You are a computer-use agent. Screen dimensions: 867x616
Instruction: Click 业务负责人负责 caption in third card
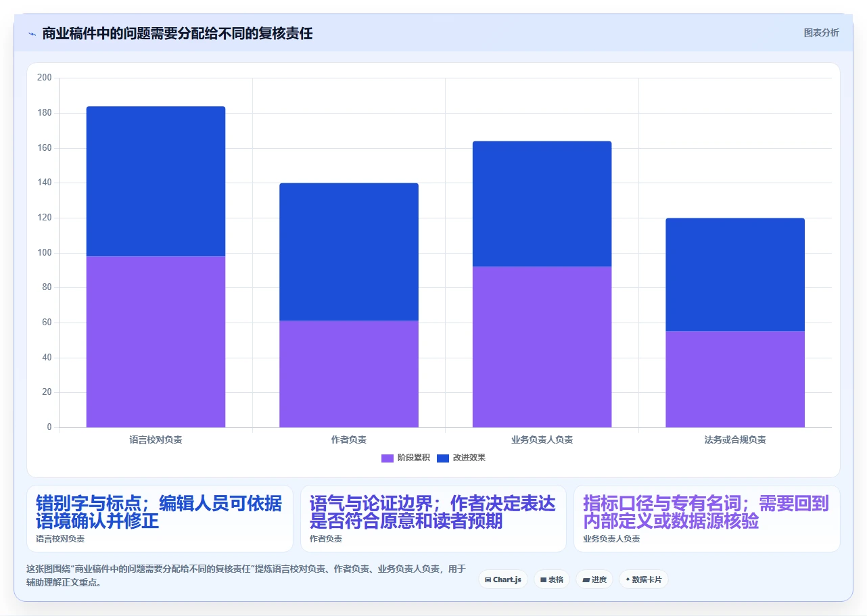tap(611, 539)
